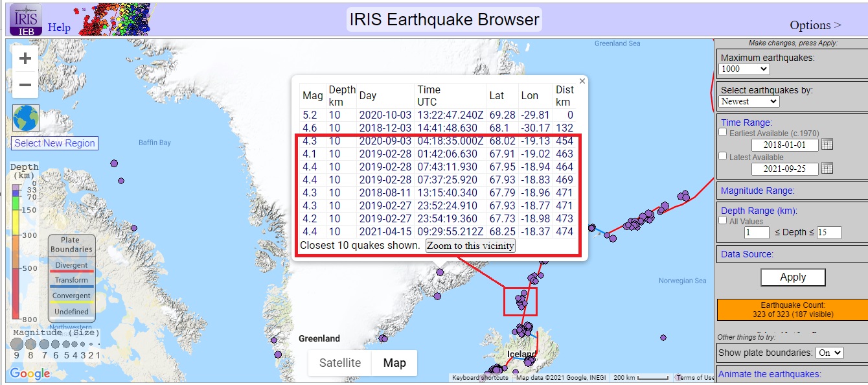Image resolution: width=868 pixels, height=385 pixels.
Task: Close the earthquake info popup
Action: tap(582, 81)
